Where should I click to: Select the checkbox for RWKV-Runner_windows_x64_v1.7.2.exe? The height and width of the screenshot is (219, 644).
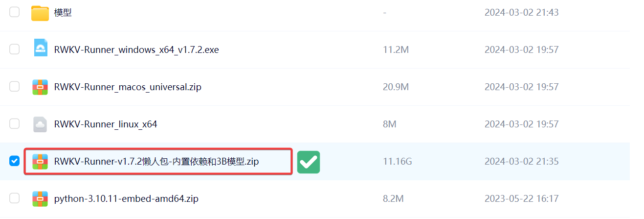[x=15, y=49]
